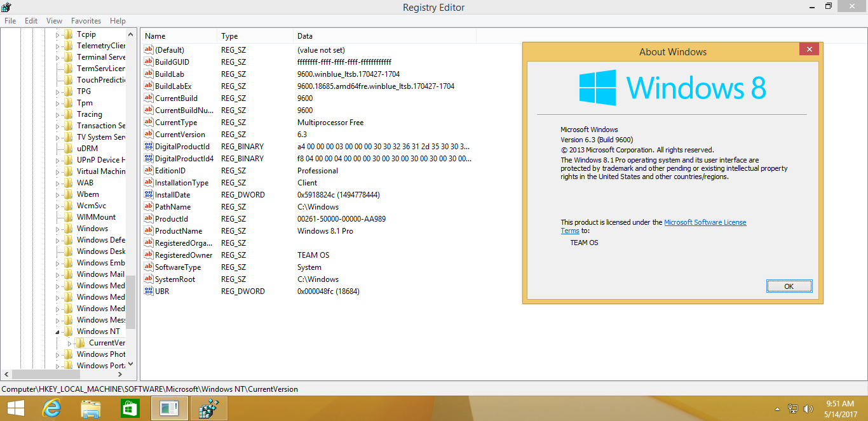This screenshot has height=421, width=868.
Task: Click the uDRM folder icon
Action: (x=69, y=149)
